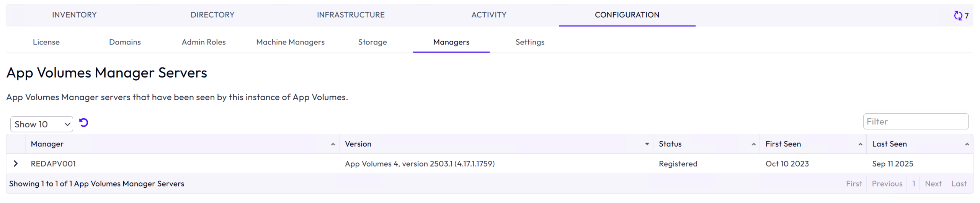Click the App Volumes Manager Servers heading

(x=107, y=73)
